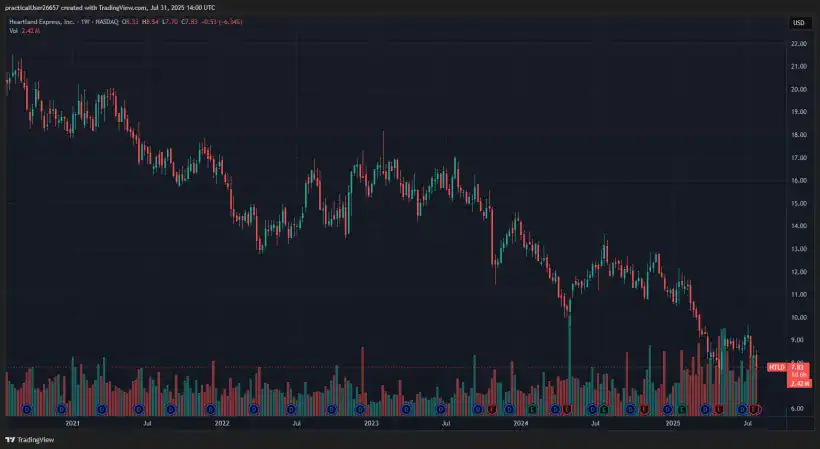
Task: Click the red 2.42M volume tag on the price axis
Action: pyautogui.click(x=799, y=383)
